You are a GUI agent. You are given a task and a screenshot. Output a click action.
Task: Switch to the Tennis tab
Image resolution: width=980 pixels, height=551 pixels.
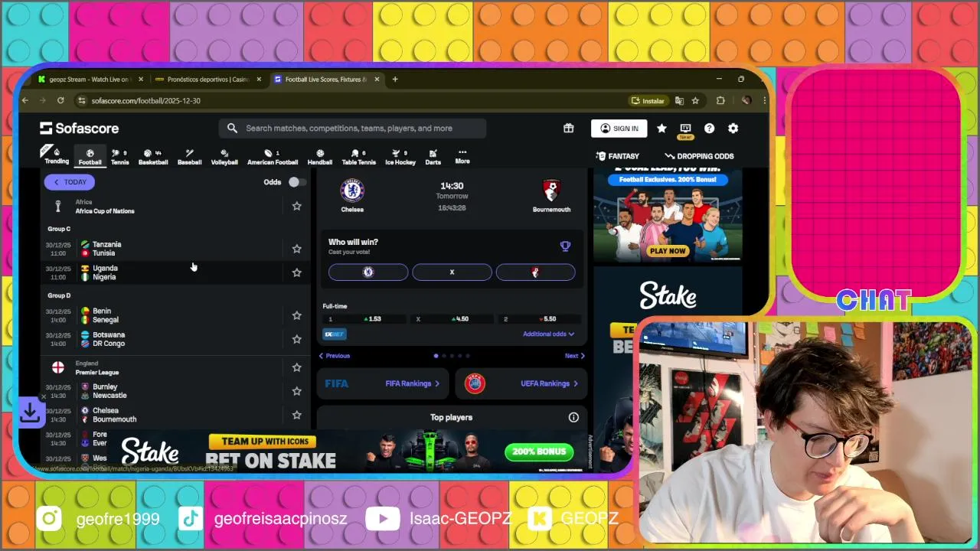(119, 156)
